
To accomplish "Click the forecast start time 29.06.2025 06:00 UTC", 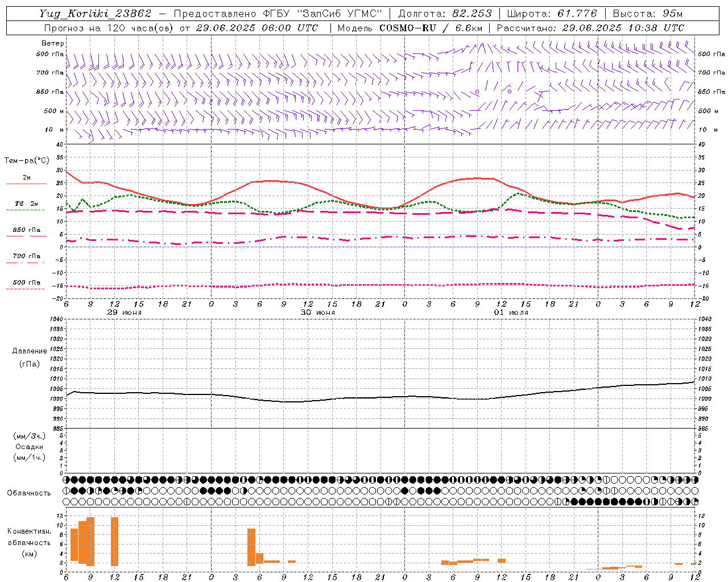I will pyautogui.click(x=257, y=28).
